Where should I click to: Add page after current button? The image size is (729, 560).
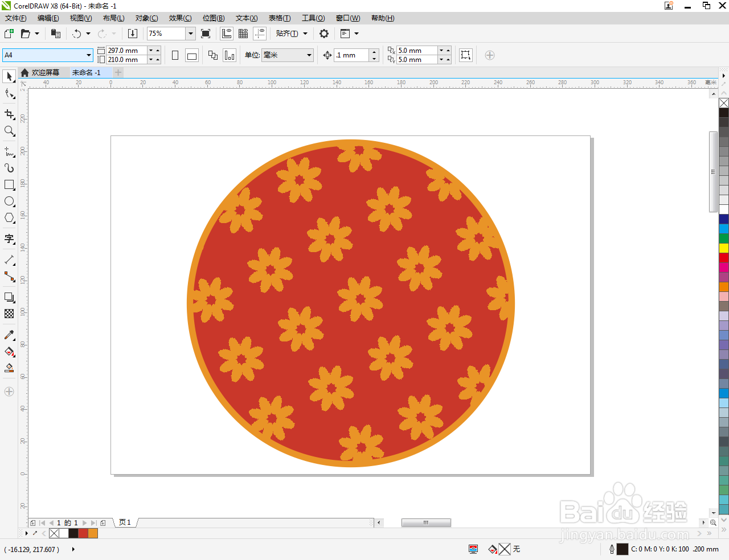point(103,522)
